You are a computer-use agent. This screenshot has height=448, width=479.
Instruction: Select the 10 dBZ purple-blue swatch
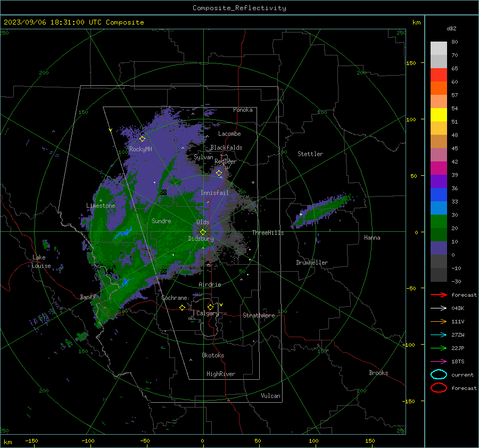click(x=439, y=248)
